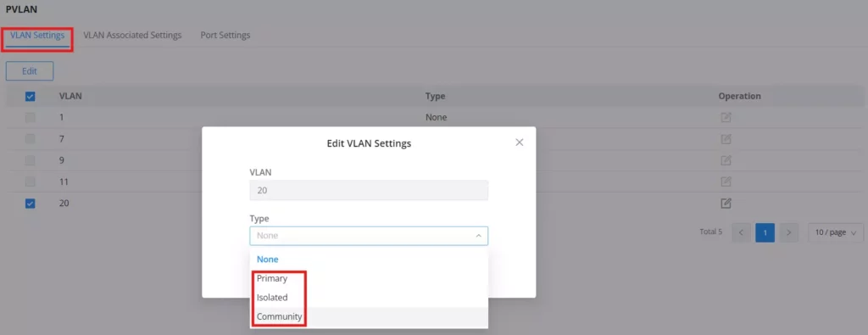The width and height of the screenshot is (868, 335).
Task: Open the edit icon for VLAN 1
Action: 726,117
